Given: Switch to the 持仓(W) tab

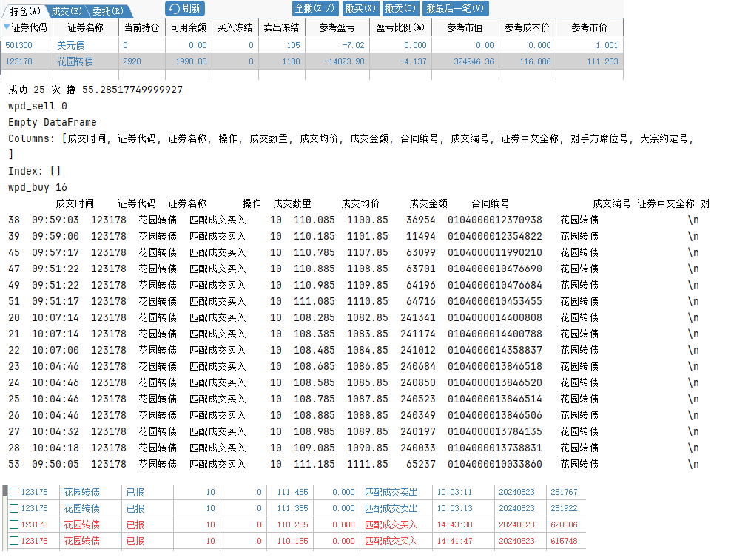Looking at the screenshot, I should 23,11.
